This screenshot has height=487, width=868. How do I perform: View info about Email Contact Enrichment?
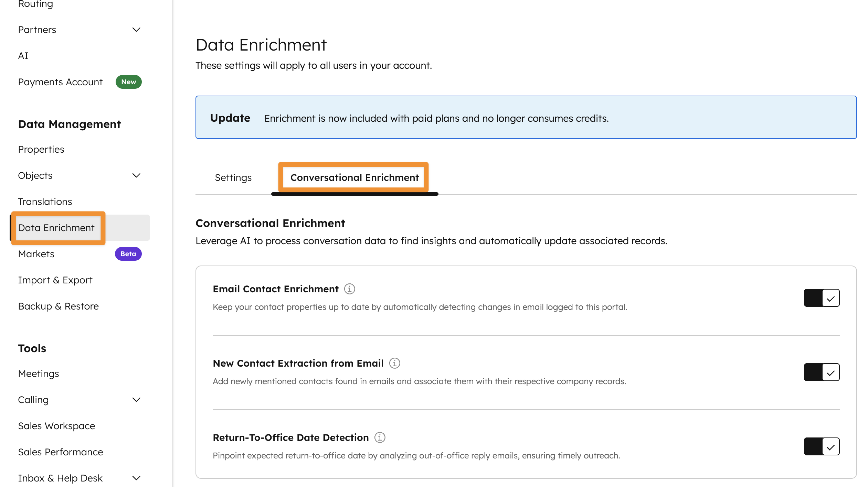click(350, 289)
